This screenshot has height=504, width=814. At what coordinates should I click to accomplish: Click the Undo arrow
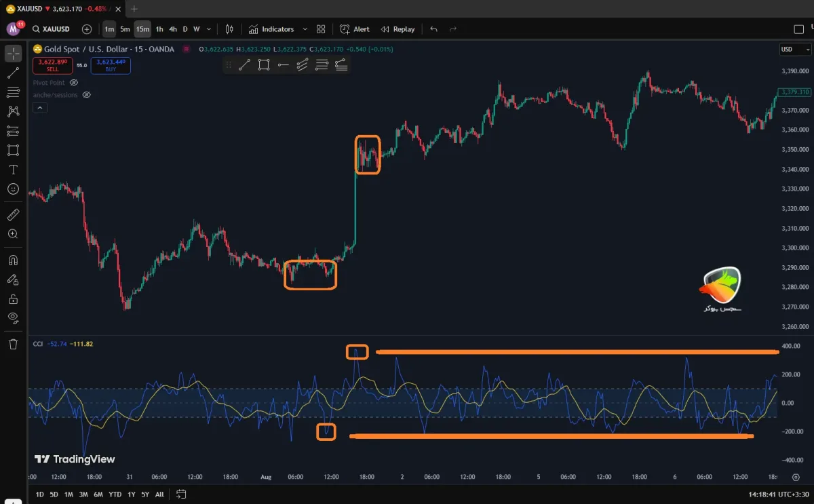pos(434,29)
